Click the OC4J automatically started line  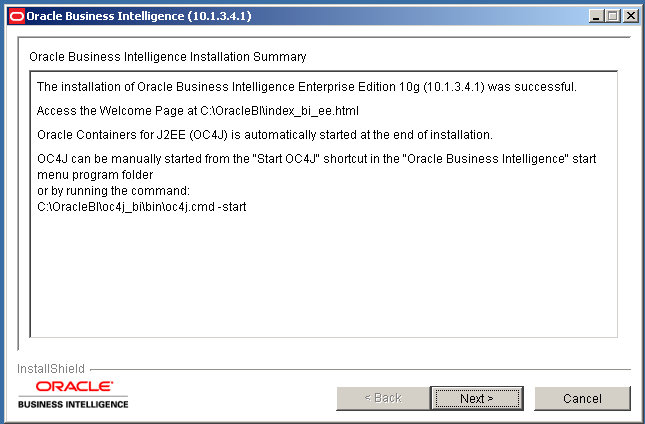(x=264, y=135)
